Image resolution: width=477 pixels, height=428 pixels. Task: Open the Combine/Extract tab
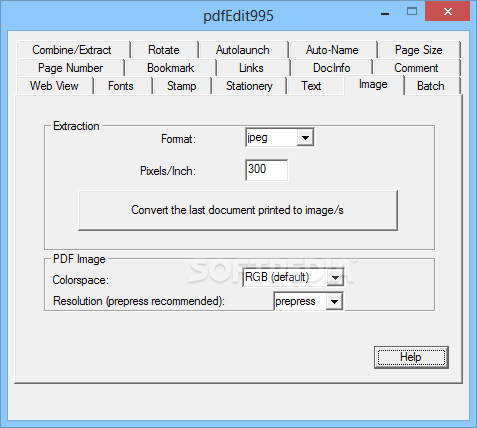[73, 50]
